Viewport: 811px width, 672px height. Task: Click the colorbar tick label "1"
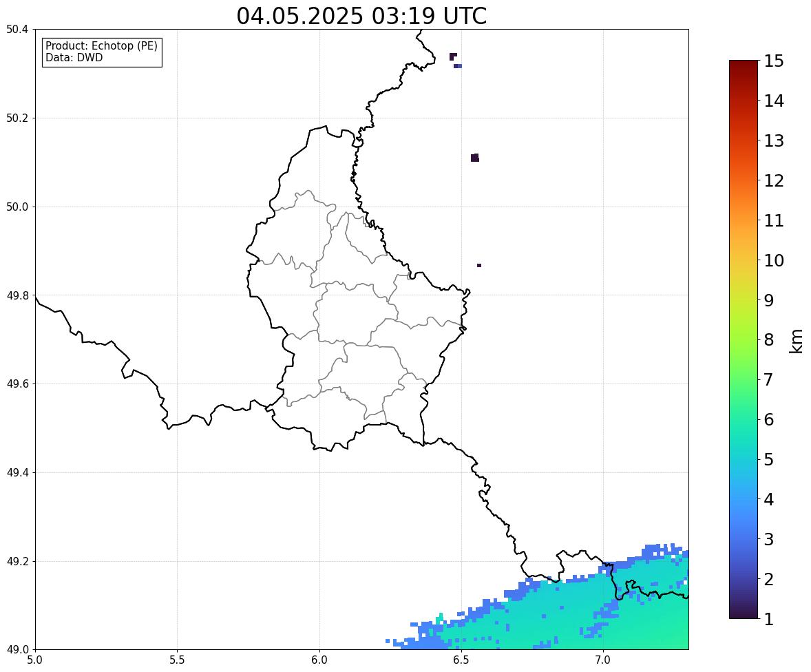[x=769, y=619]
